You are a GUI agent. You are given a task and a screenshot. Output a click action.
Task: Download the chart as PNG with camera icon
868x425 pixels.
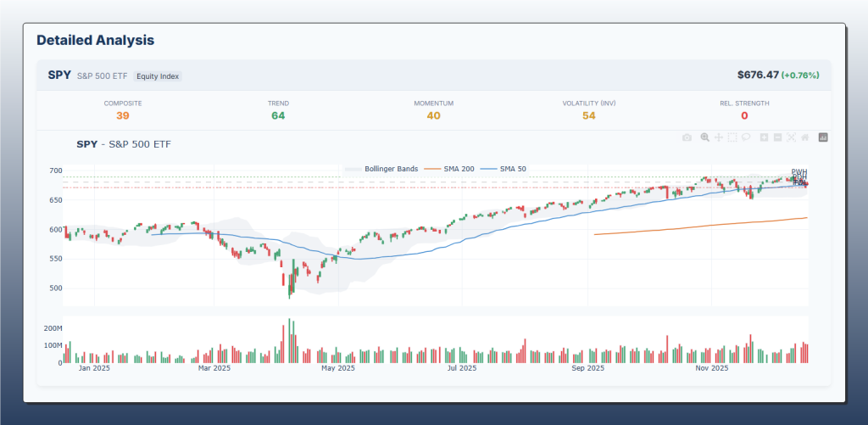click(x=687, y=137)
